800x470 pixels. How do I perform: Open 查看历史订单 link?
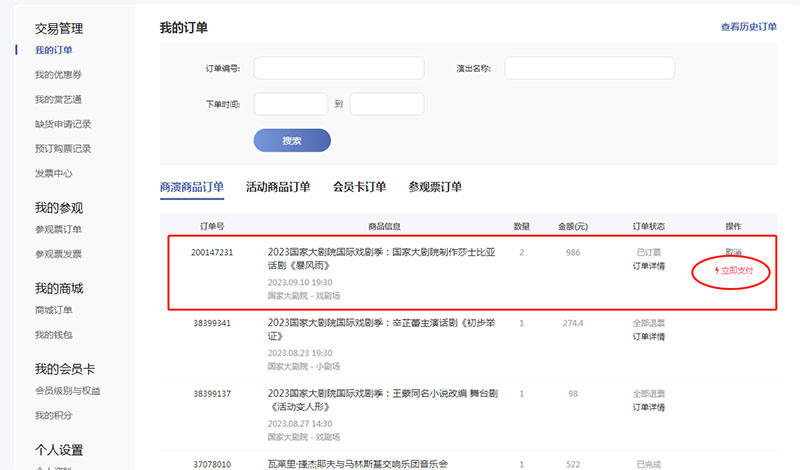748,27
